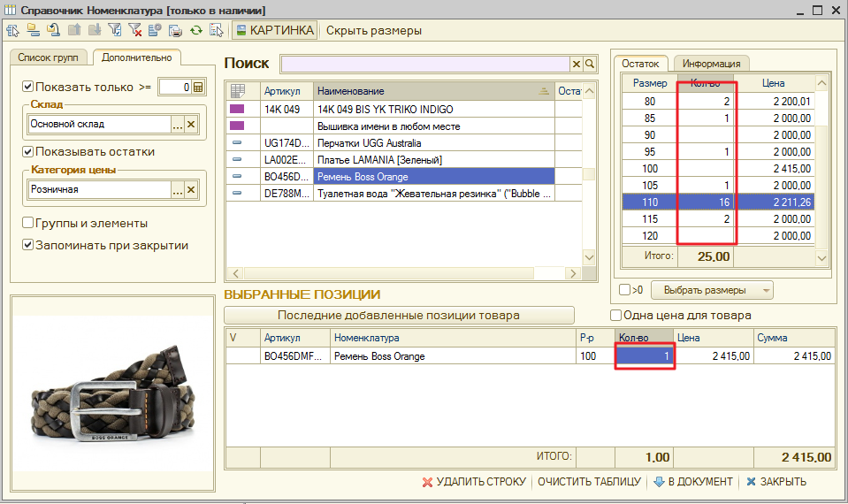Toggle the Показывать остатки checkbox

(x=27, y=151)
